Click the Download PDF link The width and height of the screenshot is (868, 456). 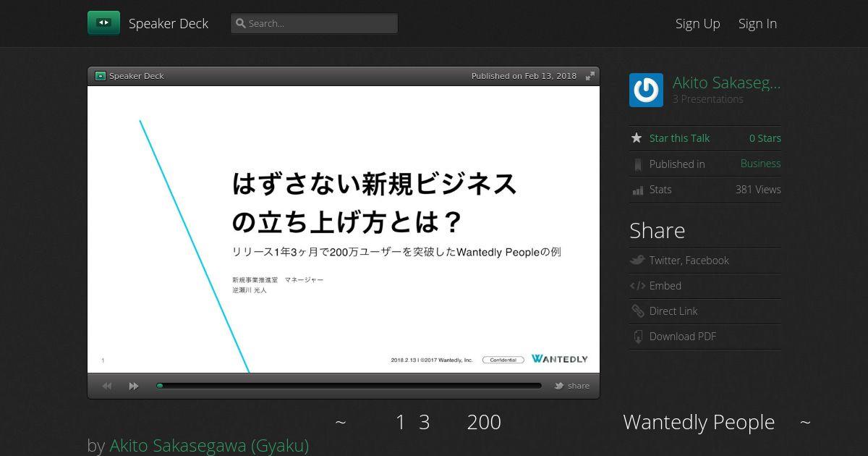point(682,337)
